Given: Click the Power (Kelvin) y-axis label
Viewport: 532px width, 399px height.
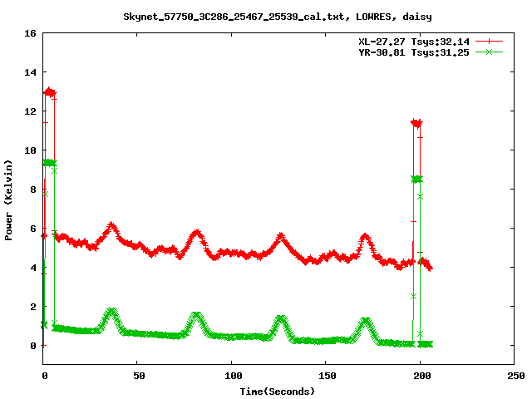Looking at the screenshot, I should (x=8, y=200).
